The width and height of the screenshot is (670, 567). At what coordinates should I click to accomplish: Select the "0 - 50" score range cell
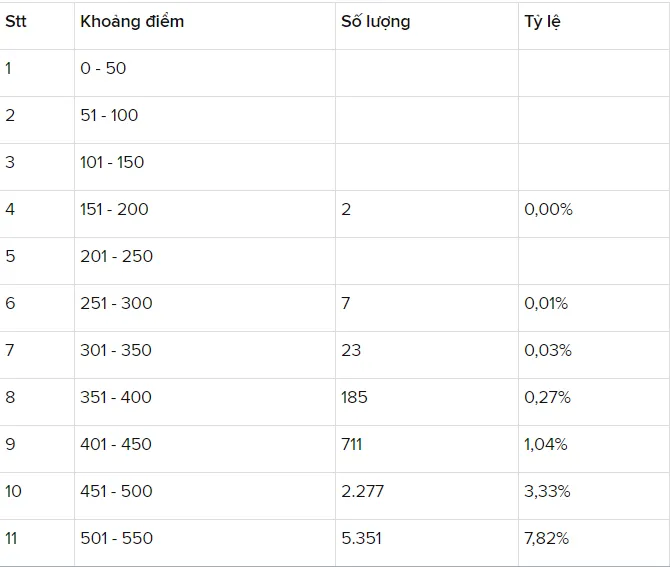(x=103, y=69)
